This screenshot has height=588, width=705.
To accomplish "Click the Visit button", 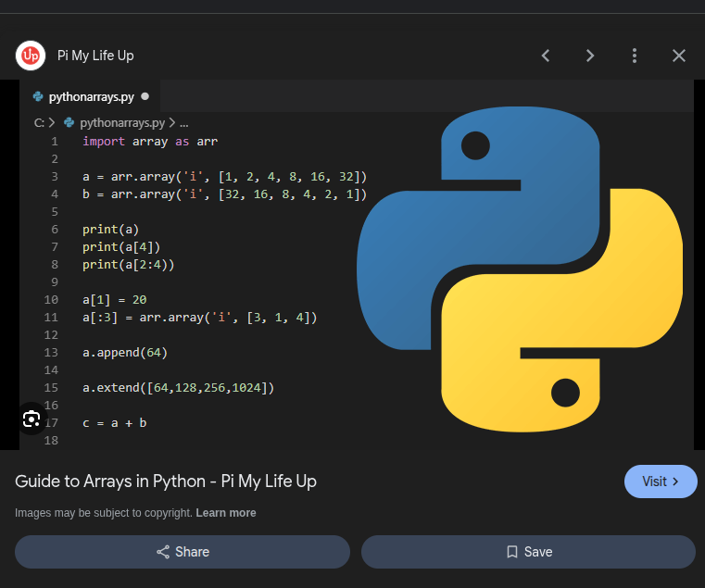I will [x=661, y=482].
